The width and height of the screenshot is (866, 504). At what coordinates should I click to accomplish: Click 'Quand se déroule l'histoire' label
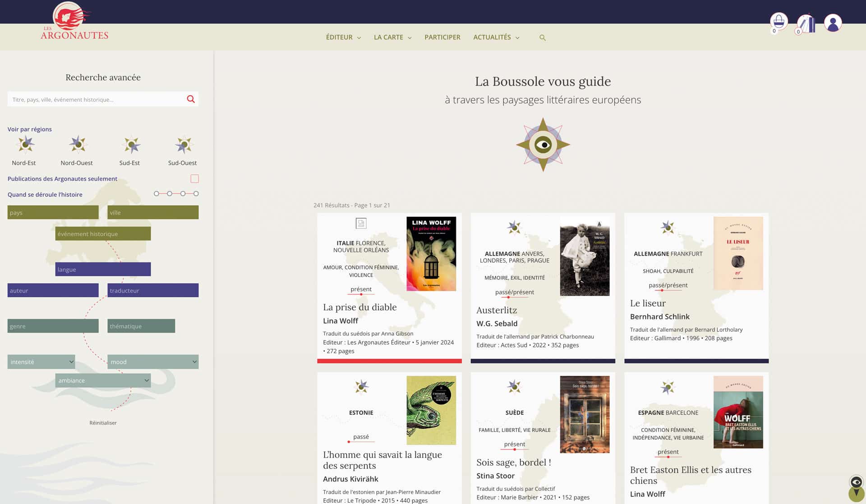click(45, 195)
